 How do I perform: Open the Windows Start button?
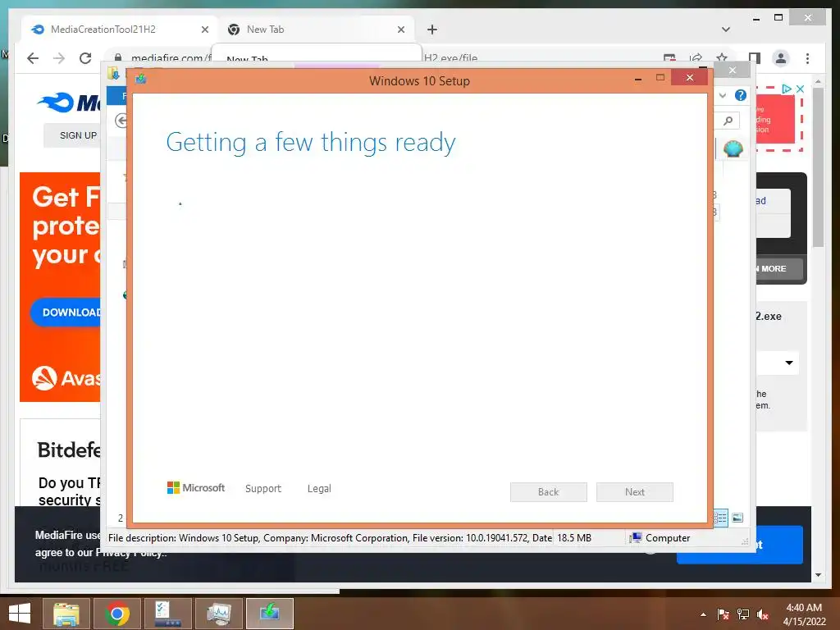(20, 614)
